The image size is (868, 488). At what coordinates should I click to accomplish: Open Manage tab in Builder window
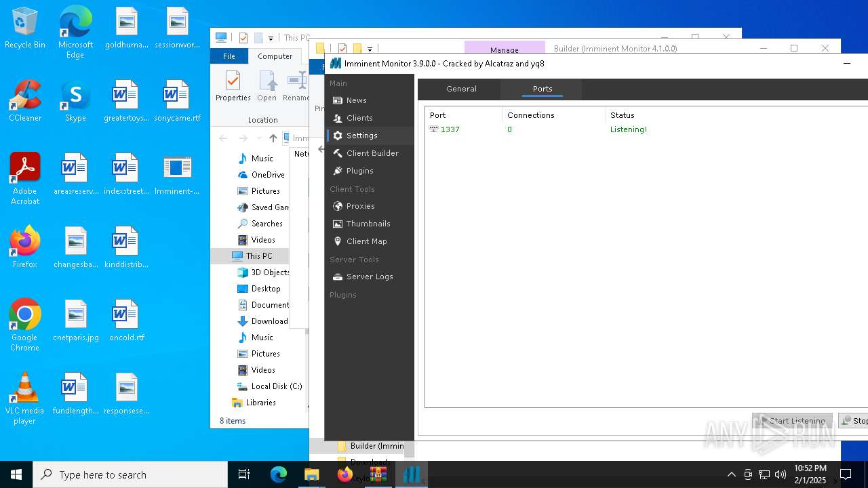(x=505, y=49)
